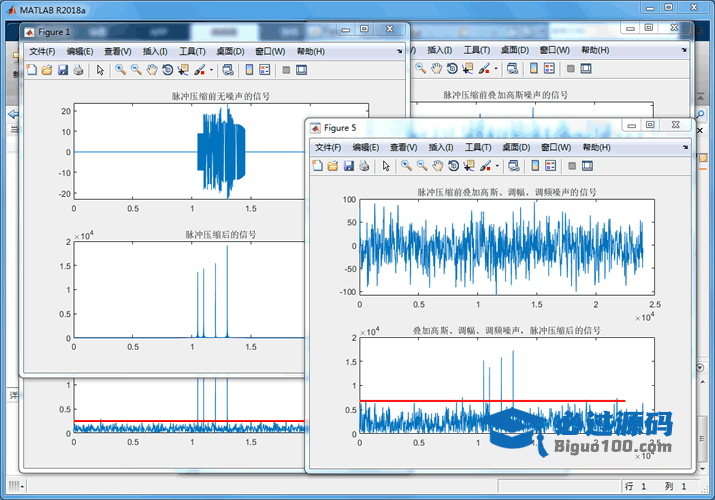Open brush color dropdown in Figure 1
This screenshot has width=715, height=500.
coord(211,70)
